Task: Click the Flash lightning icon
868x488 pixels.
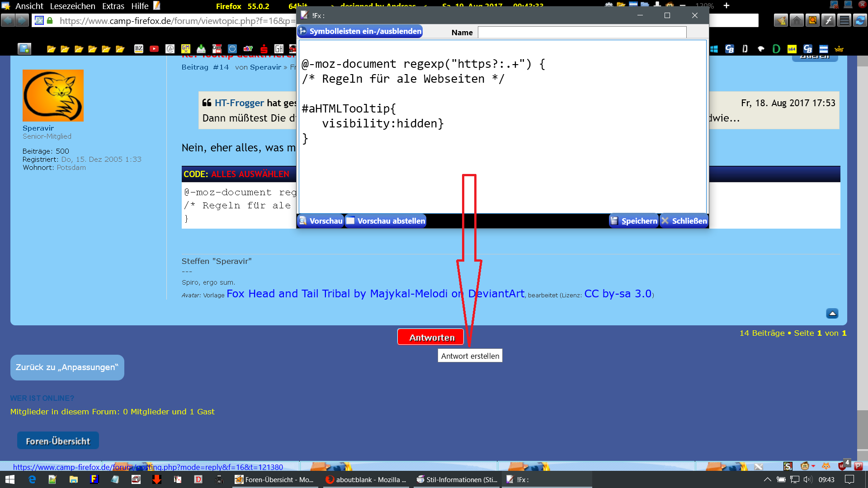Action: [x=828, y=21]
